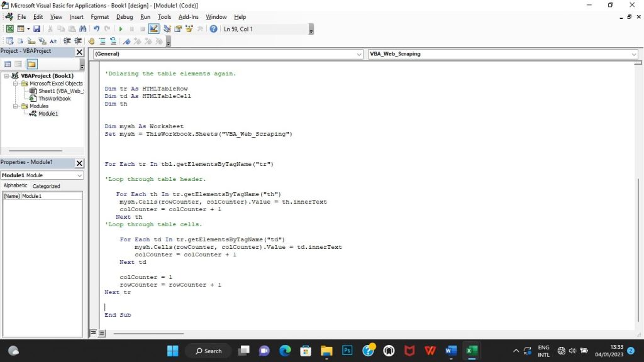Select ThisWorkbook in the project tree

coord(50,99)
